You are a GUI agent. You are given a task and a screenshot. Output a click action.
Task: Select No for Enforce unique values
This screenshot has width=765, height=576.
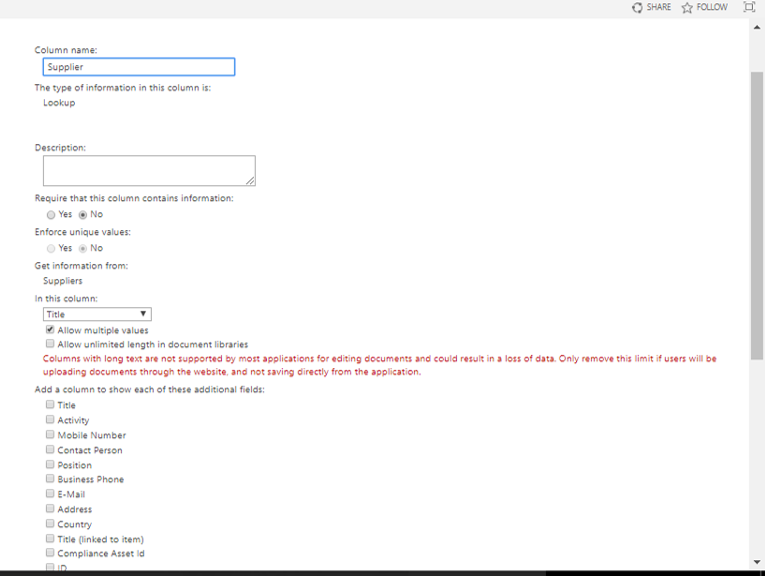pos(83,248)
